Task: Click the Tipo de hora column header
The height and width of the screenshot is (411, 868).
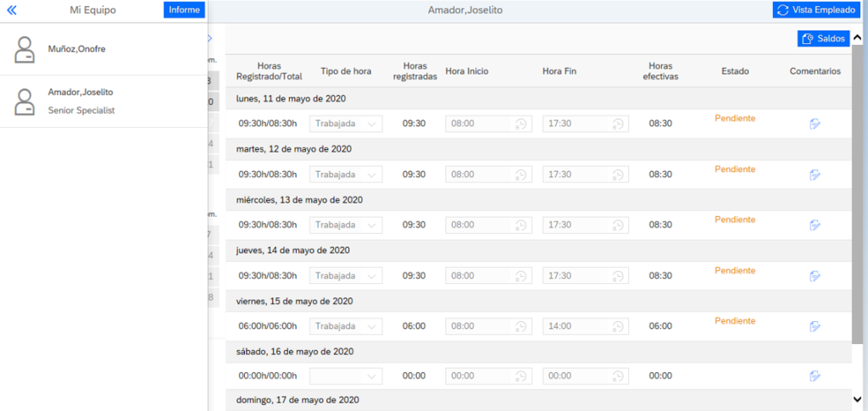Action: click(346, 71)
